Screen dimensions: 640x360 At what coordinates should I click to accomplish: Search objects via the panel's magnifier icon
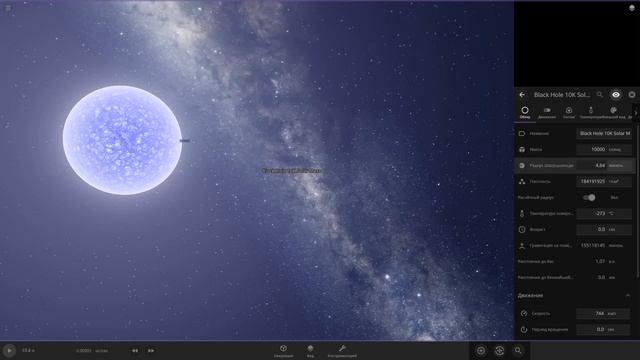tap(600, 95)
